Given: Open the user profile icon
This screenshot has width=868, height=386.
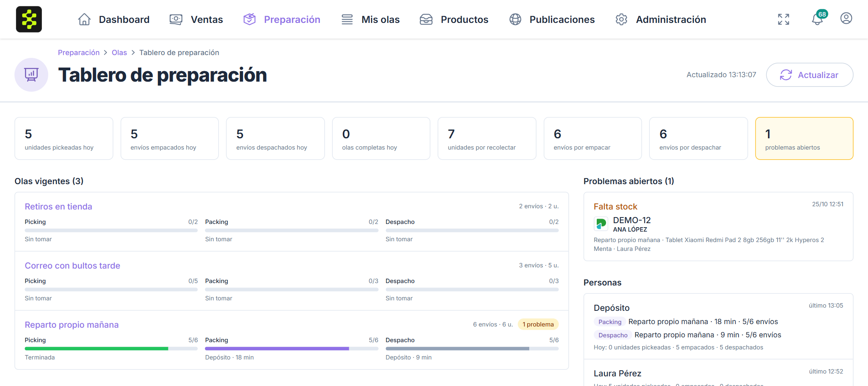Looking at the screenshot, I should click(846, 18).
